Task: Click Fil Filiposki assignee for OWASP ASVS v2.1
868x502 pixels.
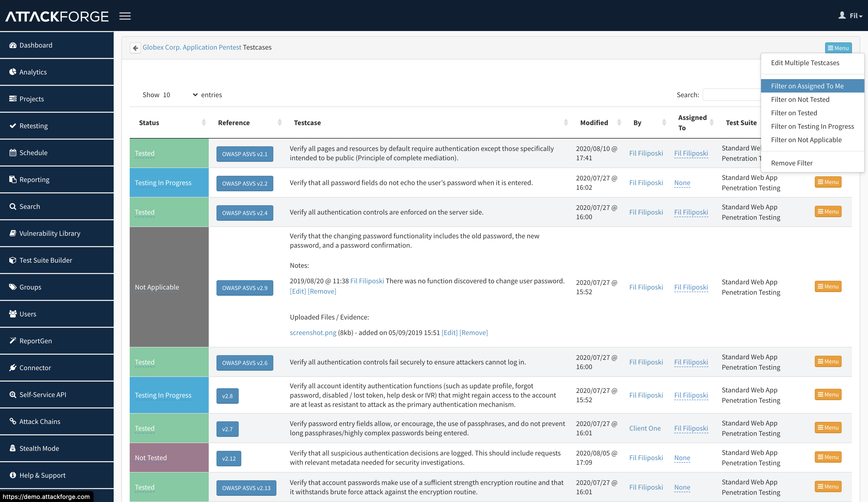Action: [691, 153]
